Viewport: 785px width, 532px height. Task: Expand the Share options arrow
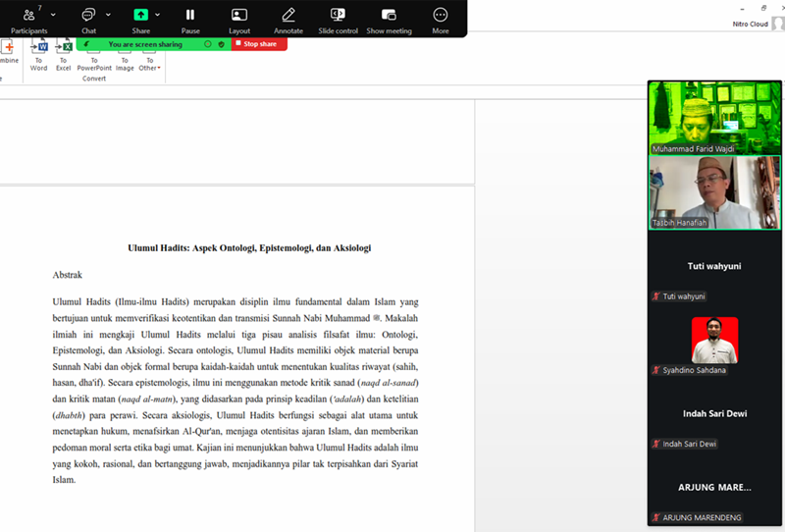(158, 15)
